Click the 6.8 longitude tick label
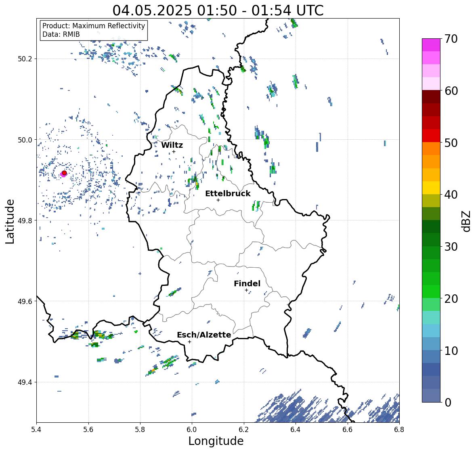Screen dimensions: 476x451 click(x=399, y=429)
